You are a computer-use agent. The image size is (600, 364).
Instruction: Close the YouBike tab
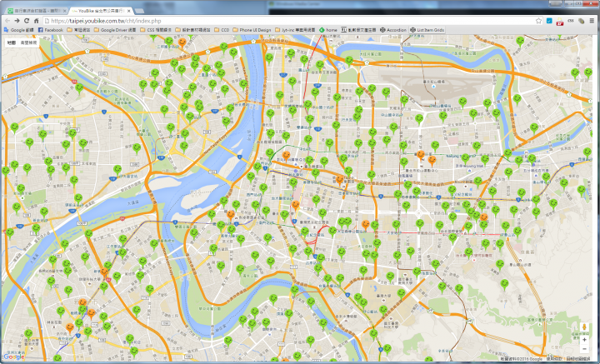128,11
